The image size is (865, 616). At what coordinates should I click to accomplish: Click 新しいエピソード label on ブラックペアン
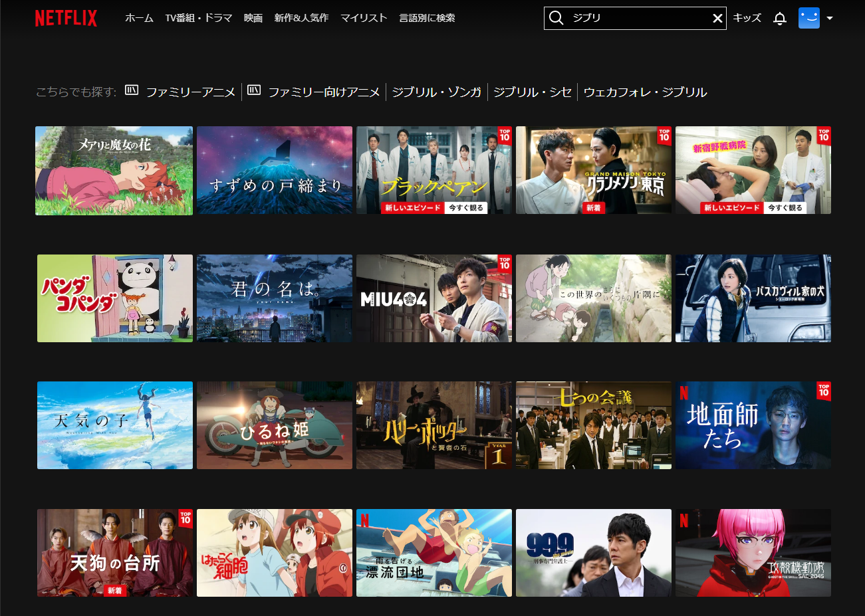pyautogui.click(x=413, y=208)
